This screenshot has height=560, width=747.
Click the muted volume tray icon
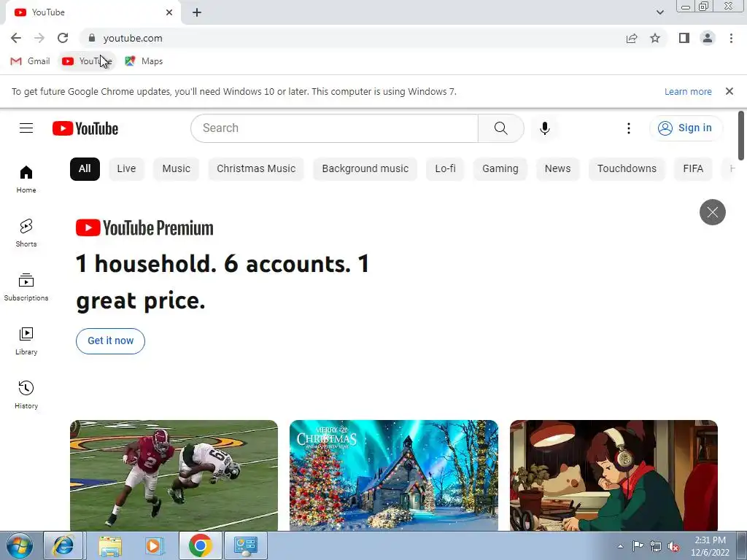click(673, 546)
